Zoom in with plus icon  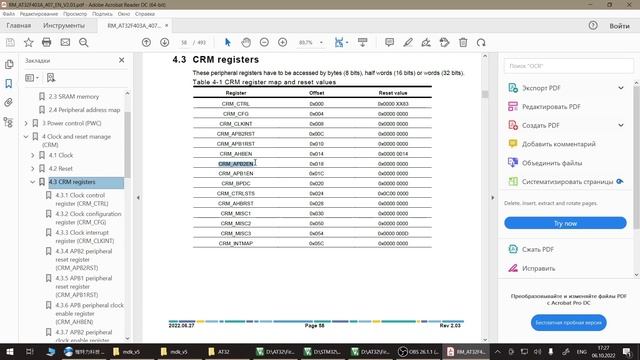tap(282, 42)
